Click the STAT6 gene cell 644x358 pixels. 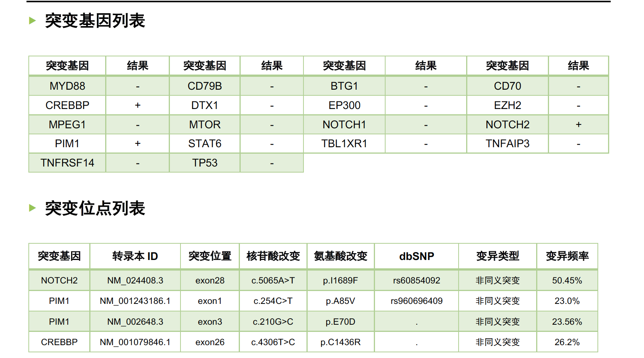205,143
